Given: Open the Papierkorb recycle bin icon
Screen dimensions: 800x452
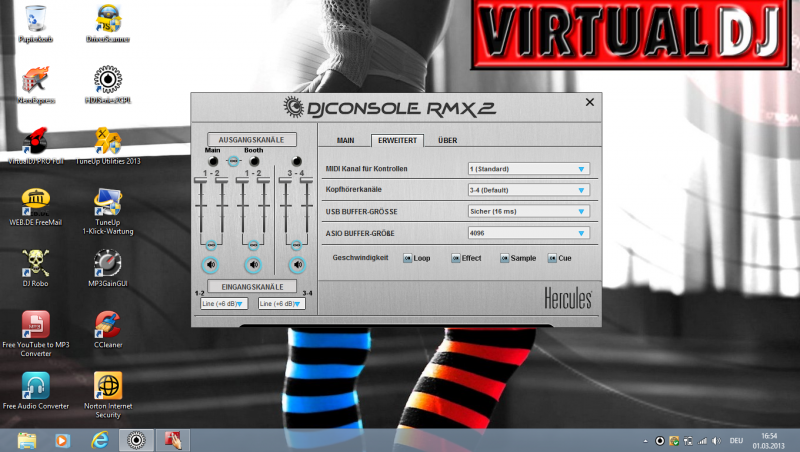Looking at the screenshot, I should pyautogui.click(x=35, y=23).
